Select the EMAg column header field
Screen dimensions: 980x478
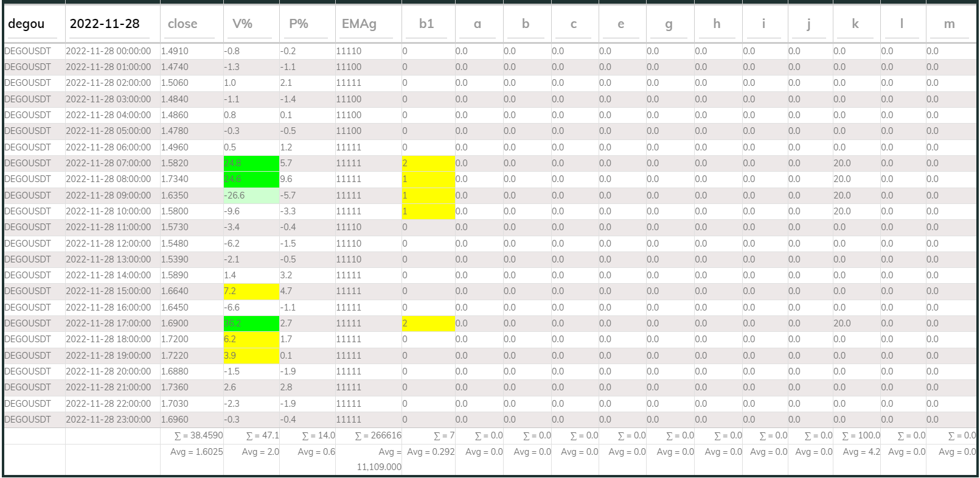point(367,24)
